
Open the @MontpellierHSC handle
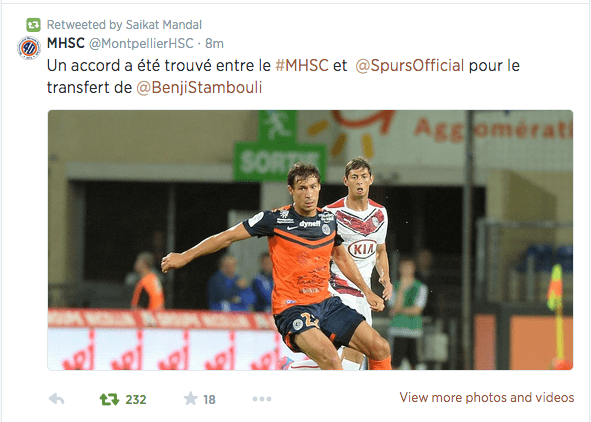tap(141, 44)
